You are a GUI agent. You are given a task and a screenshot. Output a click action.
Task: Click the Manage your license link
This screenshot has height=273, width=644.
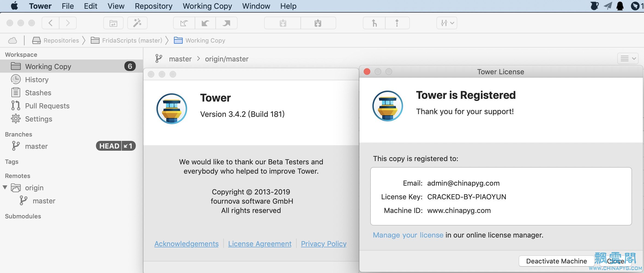(x=408, y=235)
